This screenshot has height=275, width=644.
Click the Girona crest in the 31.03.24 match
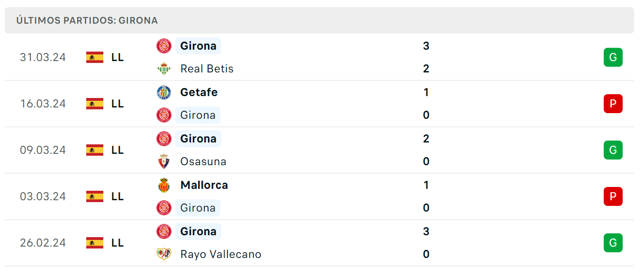[164, 46]
